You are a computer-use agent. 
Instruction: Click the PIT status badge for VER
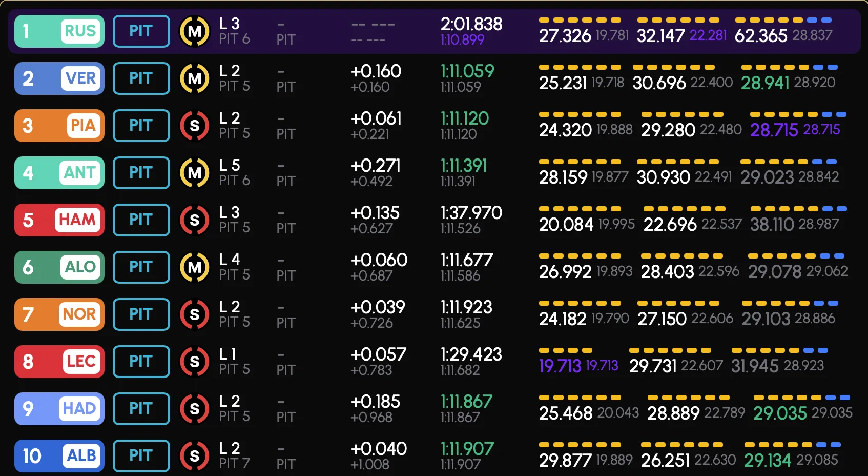[x=141, y=78]
